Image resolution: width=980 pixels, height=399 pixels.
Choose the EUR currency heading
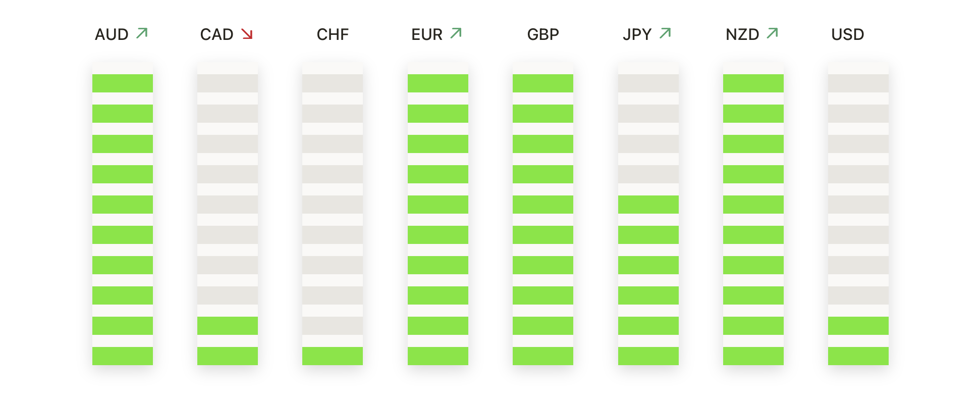(x=427, y=34)
